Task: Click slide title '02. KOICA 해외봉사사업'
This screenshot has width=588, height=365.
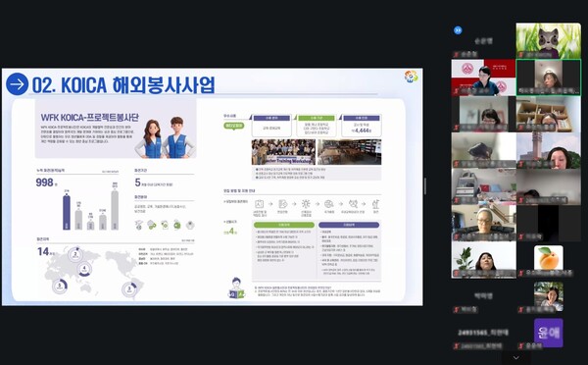Action: (x=123, y=84)
